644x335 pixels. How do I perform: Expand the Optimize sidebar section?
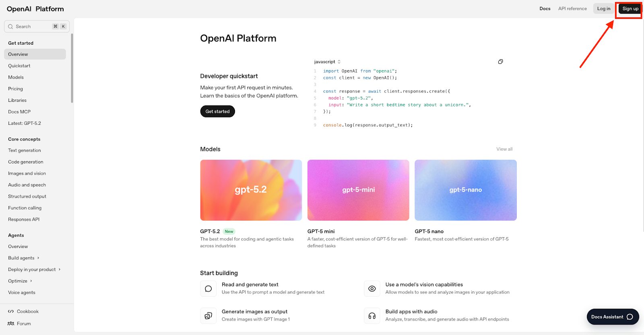click(20, 281)
